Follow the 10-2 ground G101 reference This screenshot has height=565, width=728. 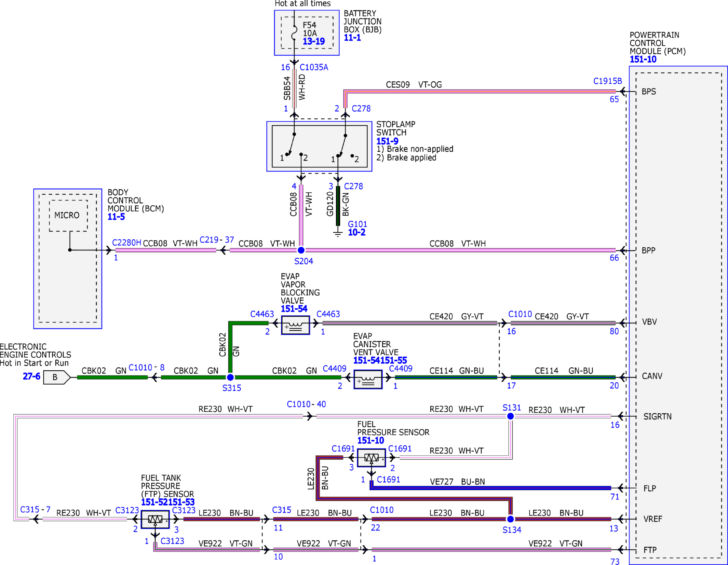pyautogui.click(x=356, y=232)
